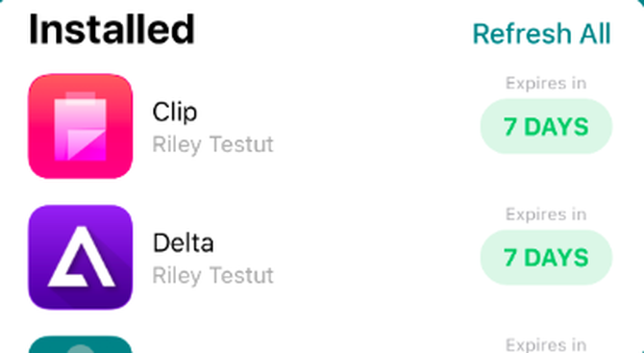The width and height of the screenshot is (644, 353).
Task: Open the Clip row via its empty middle area
Action: click(370, 127)
